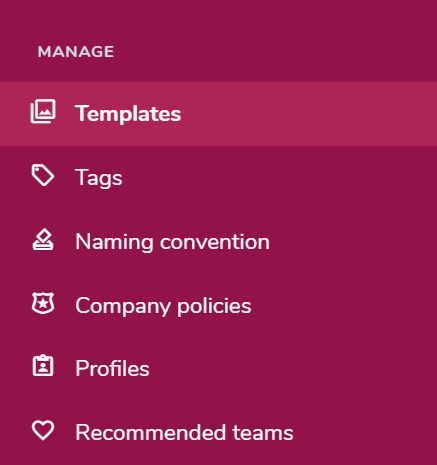This screenshot has height=465, width=437.
Task: Choose the word Recommended in sidebar
Action: [x=151, y=433]
